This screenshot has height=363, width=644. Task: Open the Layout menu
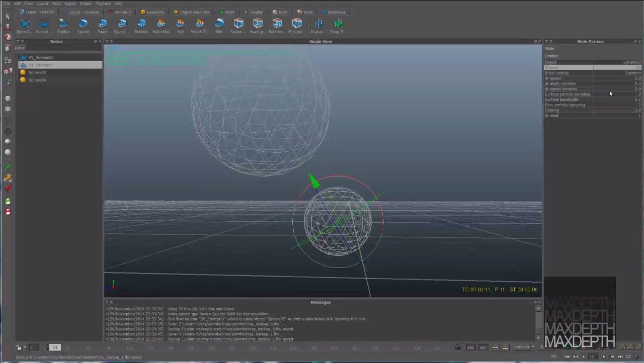click(42, 3)
